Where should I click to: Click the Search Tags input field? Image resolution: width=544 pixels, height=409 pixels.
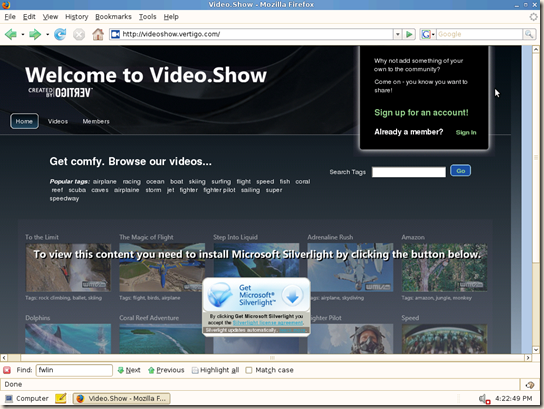409,172
